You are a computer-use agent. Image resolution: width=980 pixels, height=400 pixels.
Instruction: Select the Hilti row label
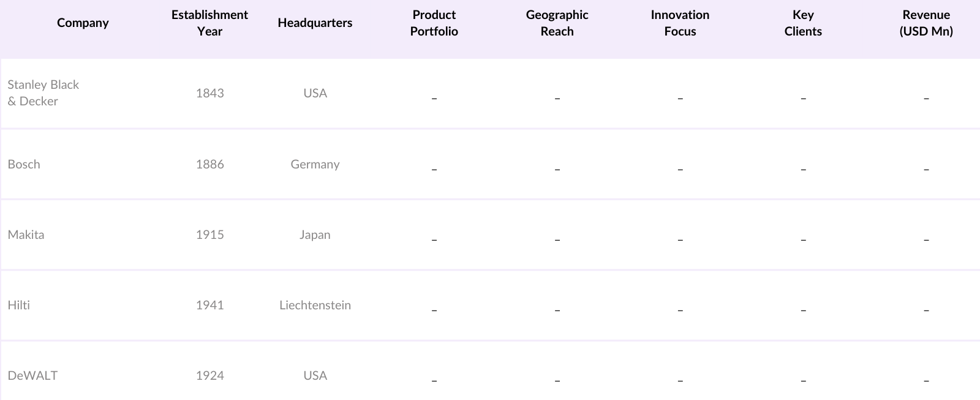pyautogui.click(x=19, y=305)
